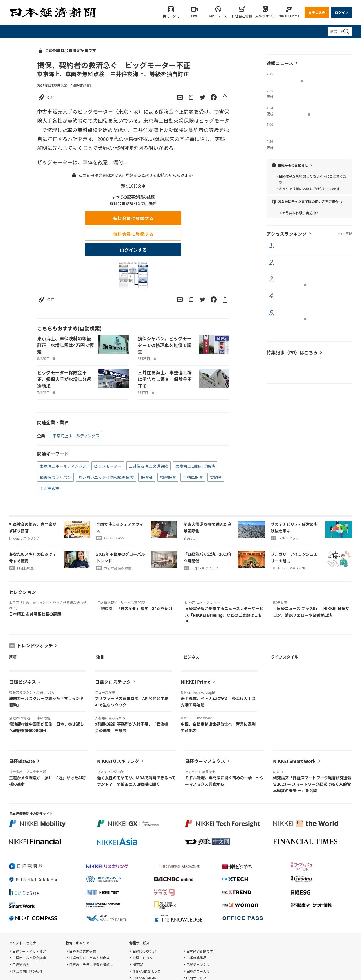Open share-sheet icon beneath chart image
The image size is (361, 980).
[x=225, y=299]
